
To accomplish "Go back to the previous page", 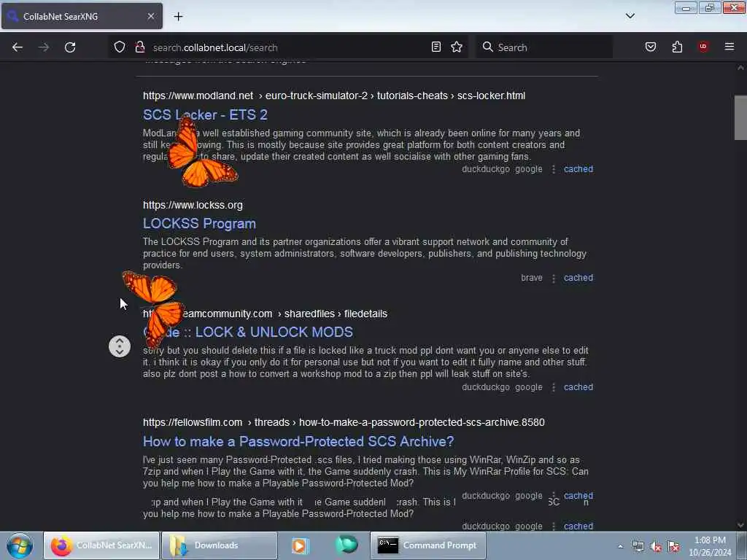I will [18, 47].
